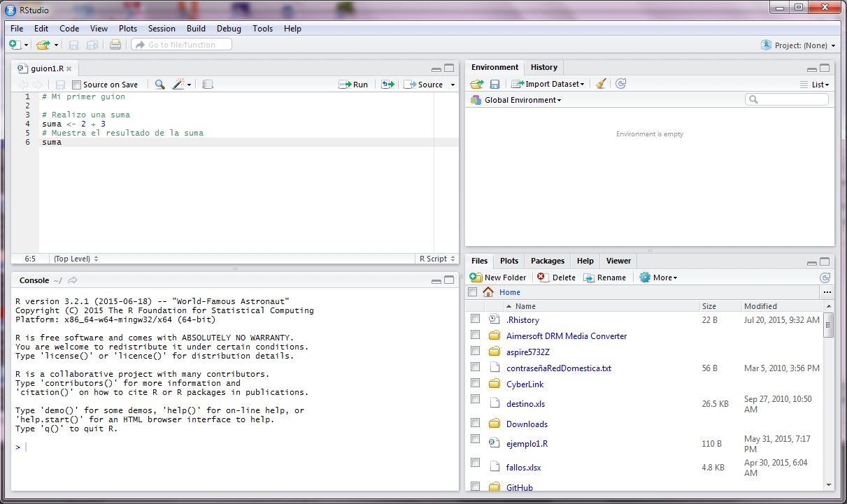Image resolution: width=847 pixels, height=504 pixels.
Task: Maximize the Environment pane
Action: pyautogui.click(x=825, y=69)
